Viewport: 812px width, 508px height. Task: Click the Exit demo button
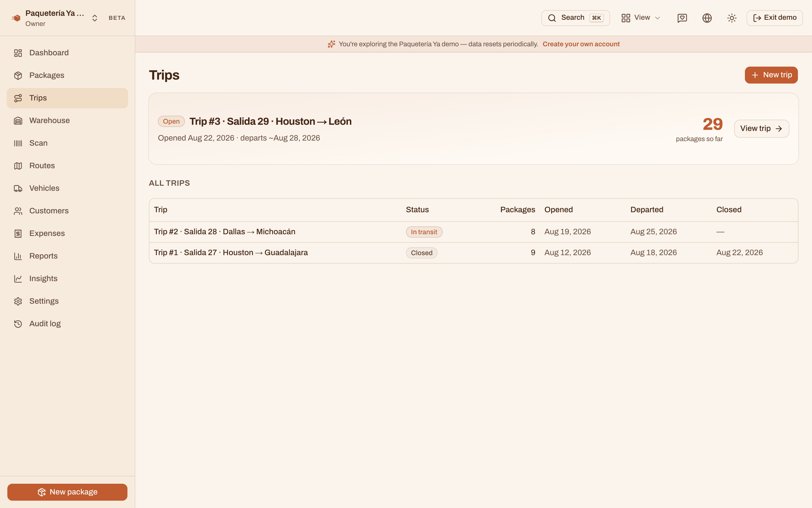[775, 18]
